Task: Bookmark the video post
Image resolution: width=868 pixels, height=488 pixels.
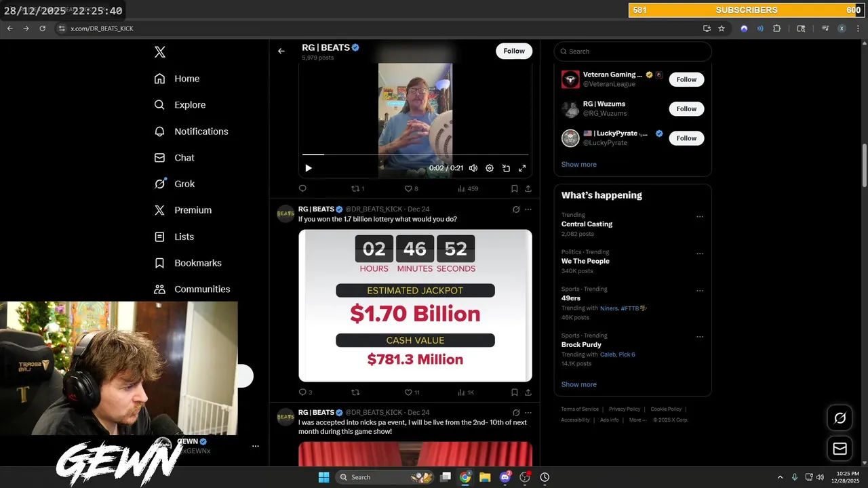Action: click(515, 188)
